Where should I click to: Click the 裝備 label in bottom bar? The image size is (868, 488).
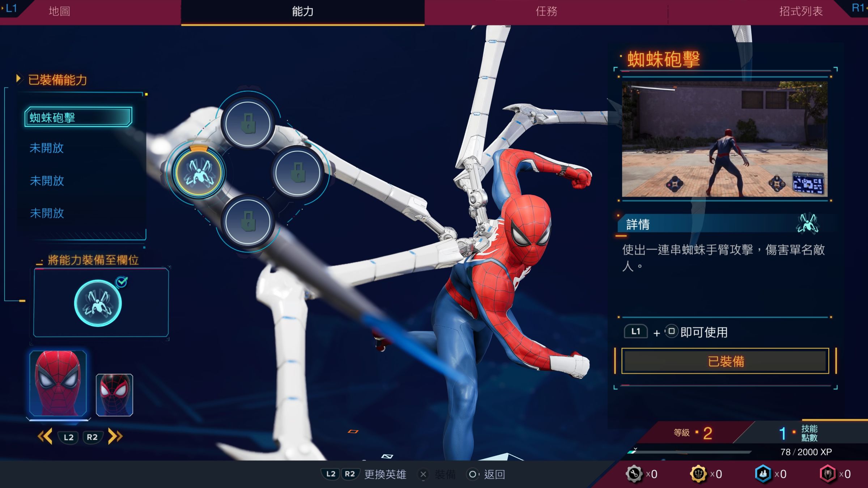(x=445, y=474)
